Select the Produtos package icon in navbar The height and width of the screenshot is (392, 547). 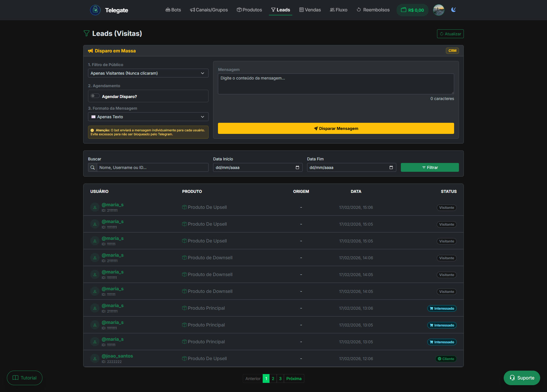click(239, 10)
